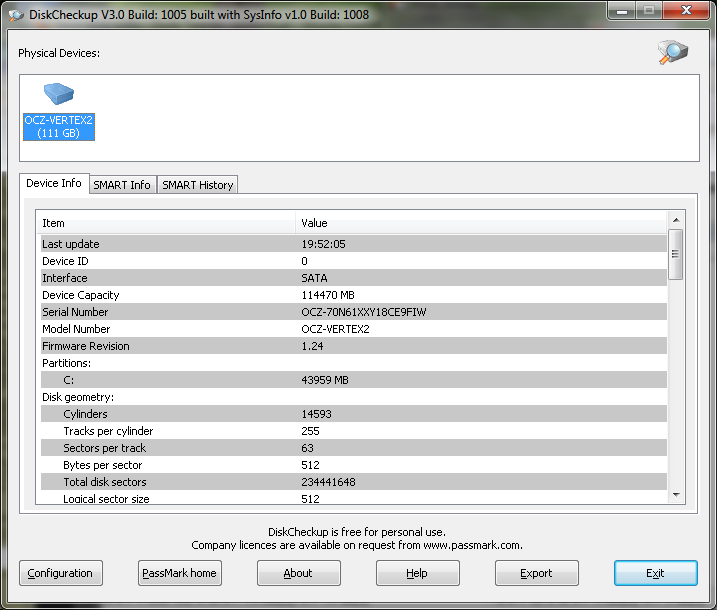717x610 pixels.
Task: Select the Interface row
Action: click(x=353, y=278)
